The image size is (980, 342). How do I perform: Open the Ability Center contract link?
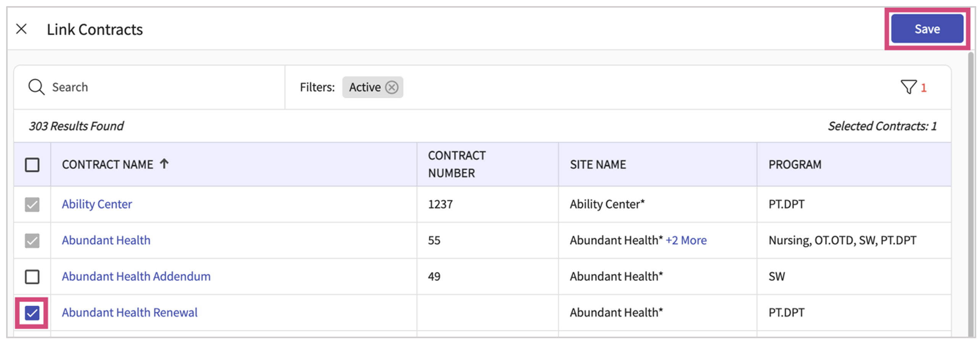point(97,204)
